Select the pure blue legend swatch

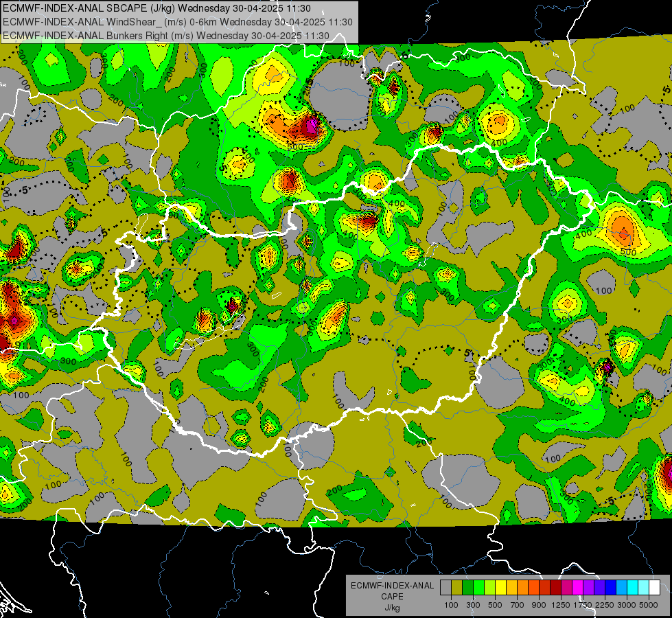pyautogui.click(x=610, y=588)
